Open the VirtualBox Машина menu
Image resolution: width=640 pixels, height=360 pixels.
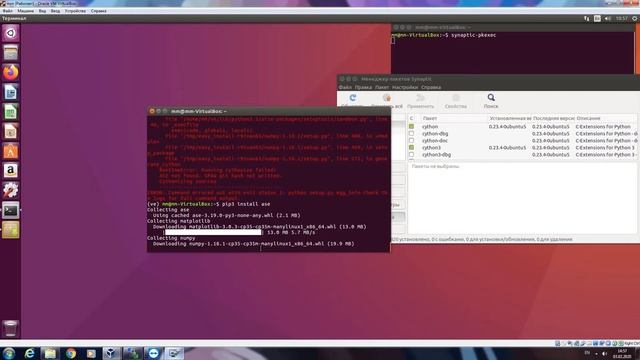(26, 11)
